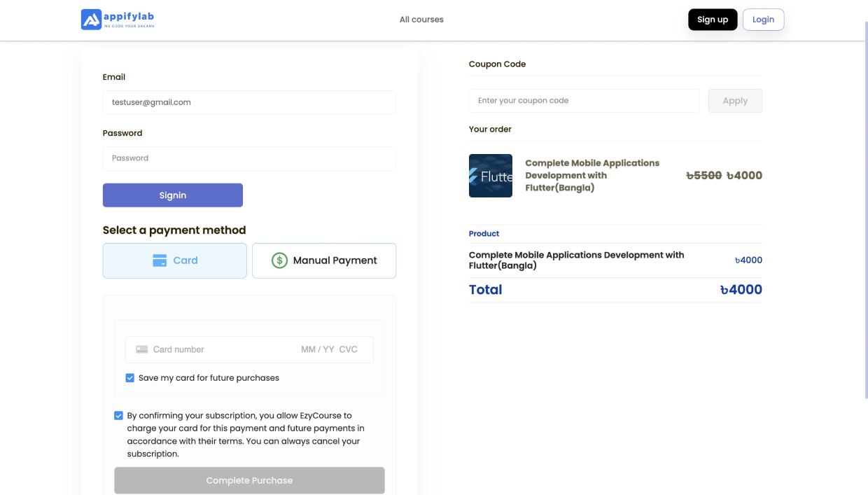Click the Login button
Screen dimensions: 868x495
point(763,20)
